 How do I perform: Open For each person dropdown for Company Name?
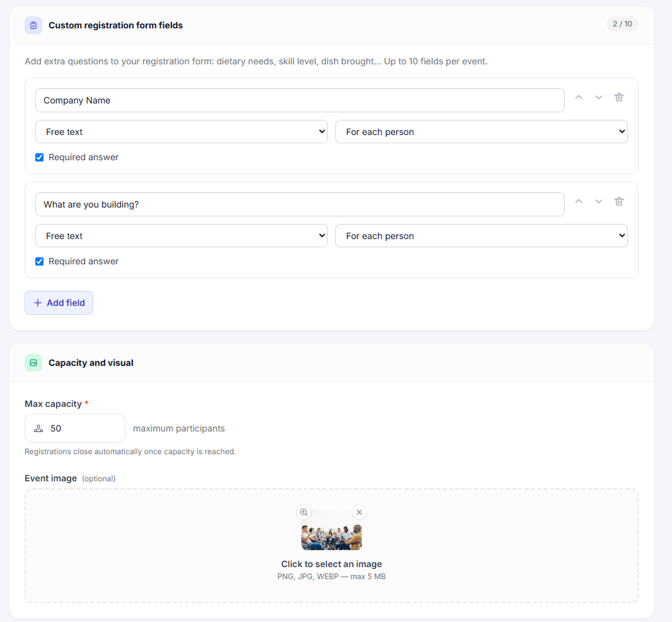[481, 132]
